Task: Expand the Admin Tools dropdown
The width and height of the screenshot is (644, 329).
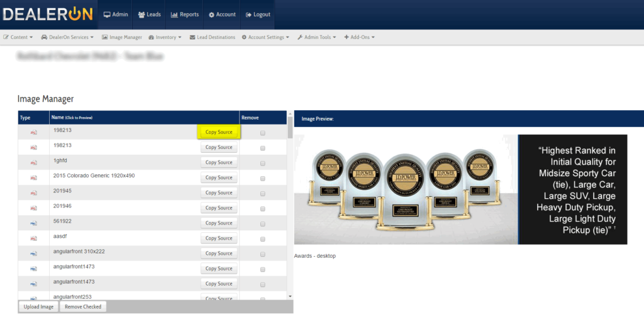Action: point(317,37)
